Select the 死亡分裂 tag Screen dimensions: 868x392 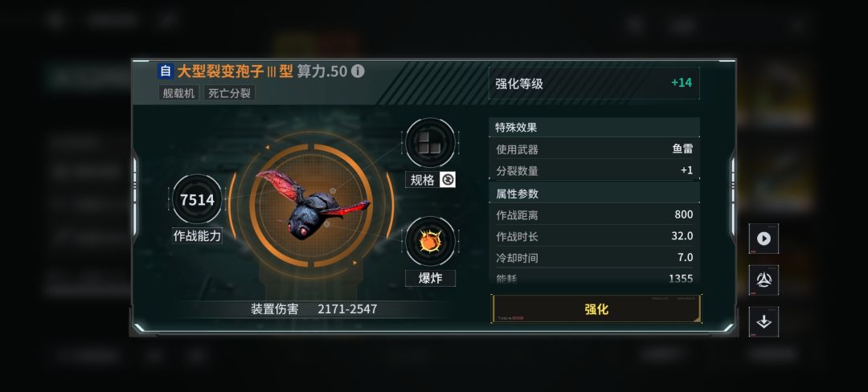(x=229, y=93)
